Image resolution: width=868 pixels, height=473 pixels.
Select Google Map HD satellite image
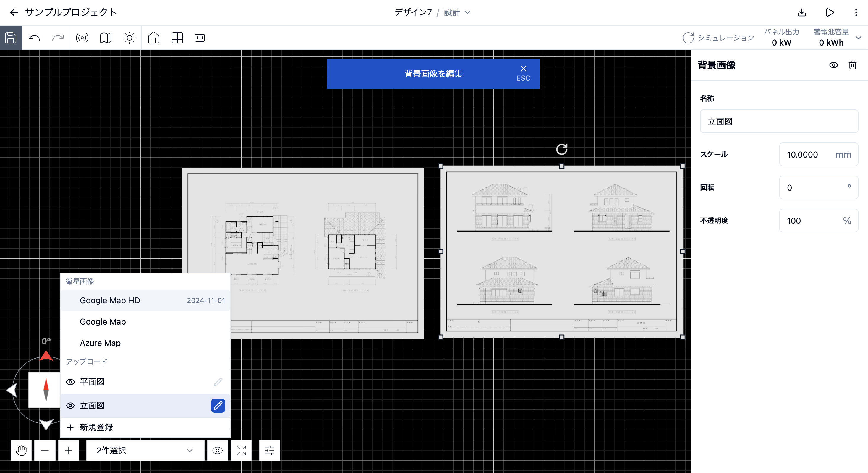pos(145,300)
